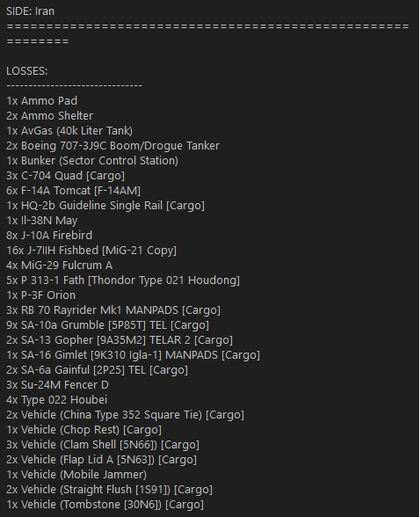Click the LOSSES: heading
This screenshot has height=517, width=420.
pos(27,71)
